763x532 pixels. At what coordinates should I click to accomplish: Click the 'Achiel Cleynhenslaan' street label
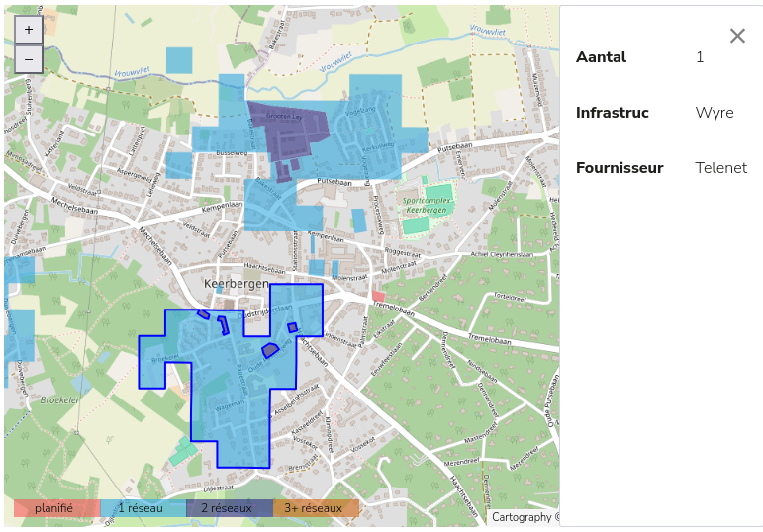[502, 254]
